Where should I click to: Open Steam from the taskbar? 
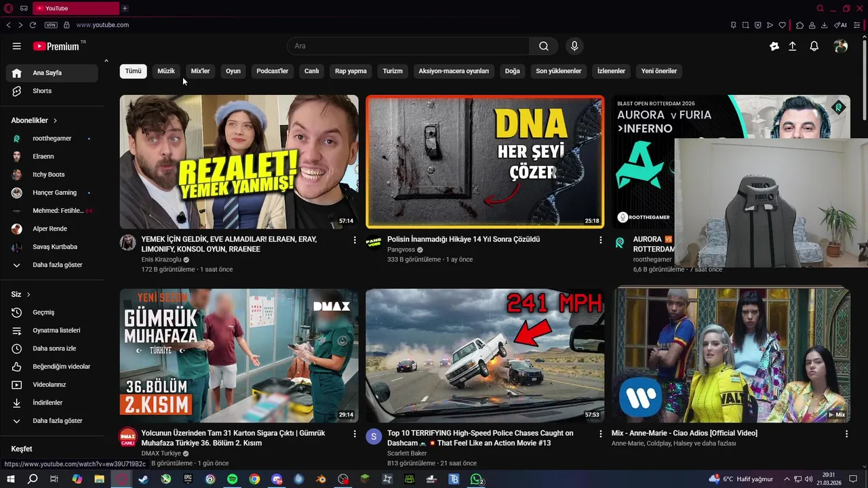pos(143,479)
